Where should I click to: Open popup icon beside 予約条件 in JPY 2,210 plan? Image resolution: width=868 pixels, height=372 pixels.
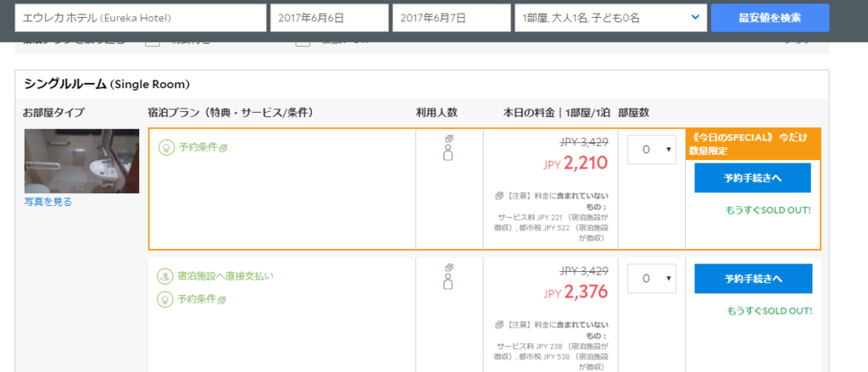(x=224, y=148)
